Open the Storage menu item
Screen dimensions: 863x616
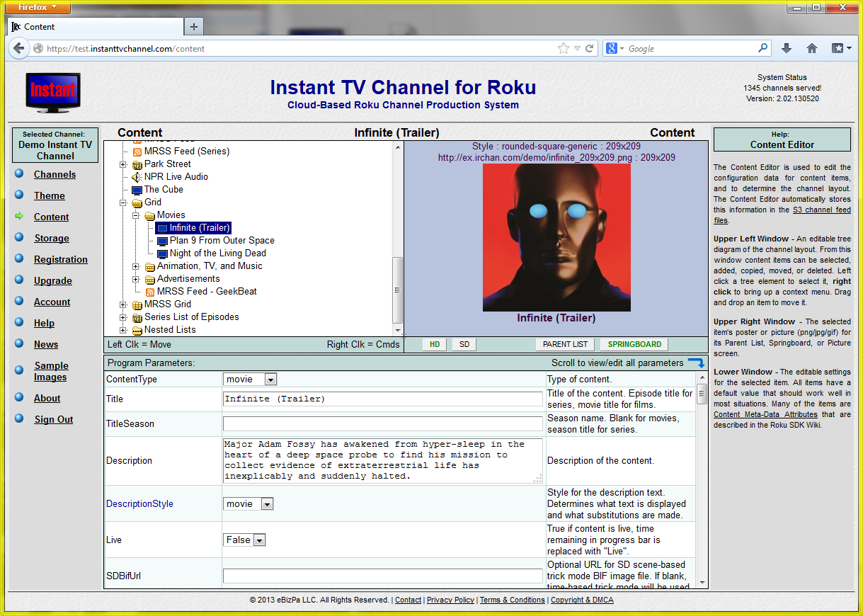(x=52, y=238)
